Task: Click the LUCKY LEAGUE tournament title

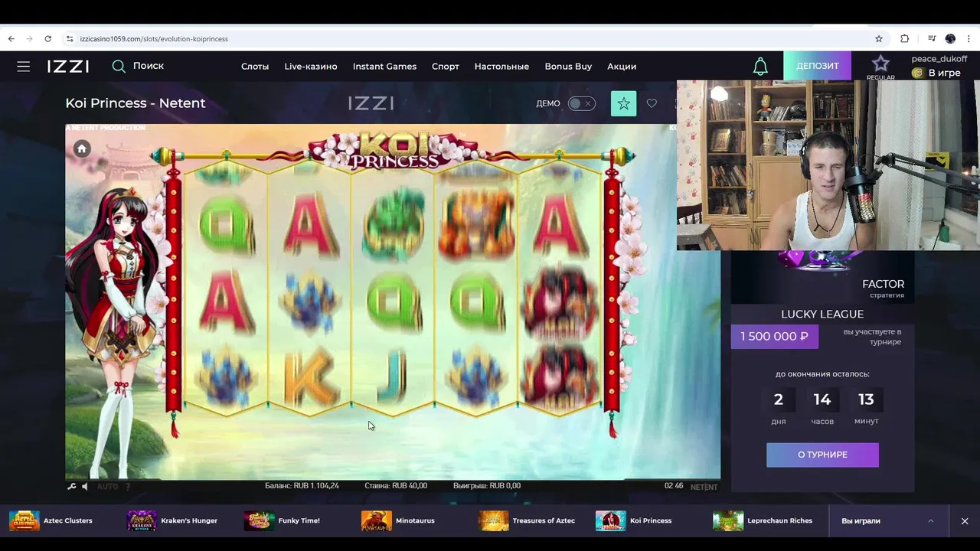Action: [x=822, y=315]
